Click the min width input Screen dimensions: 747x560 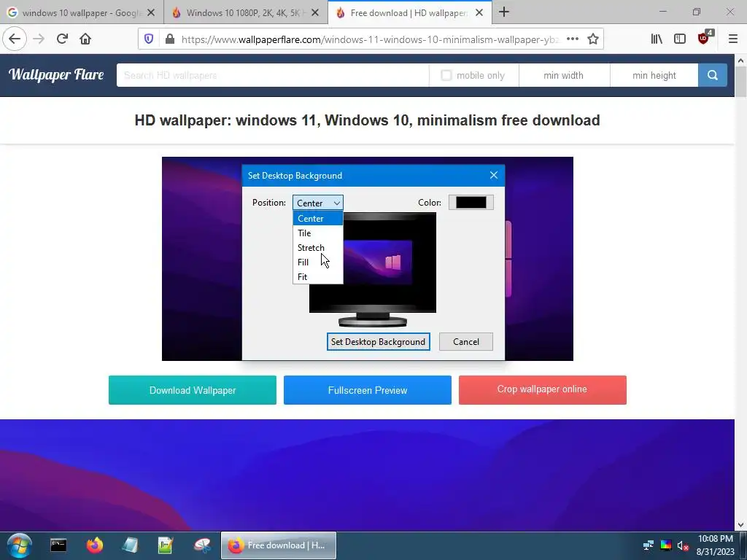pos(564,75)
